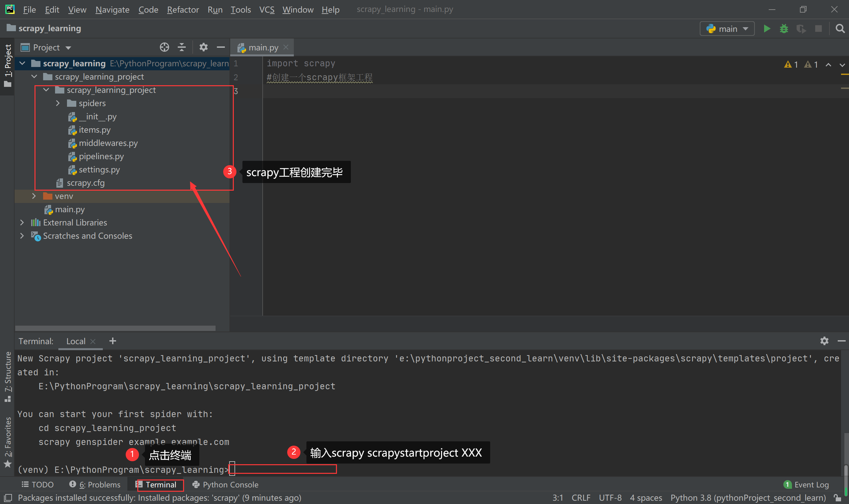Select settings.py in project tree

(x=94, y=170)
